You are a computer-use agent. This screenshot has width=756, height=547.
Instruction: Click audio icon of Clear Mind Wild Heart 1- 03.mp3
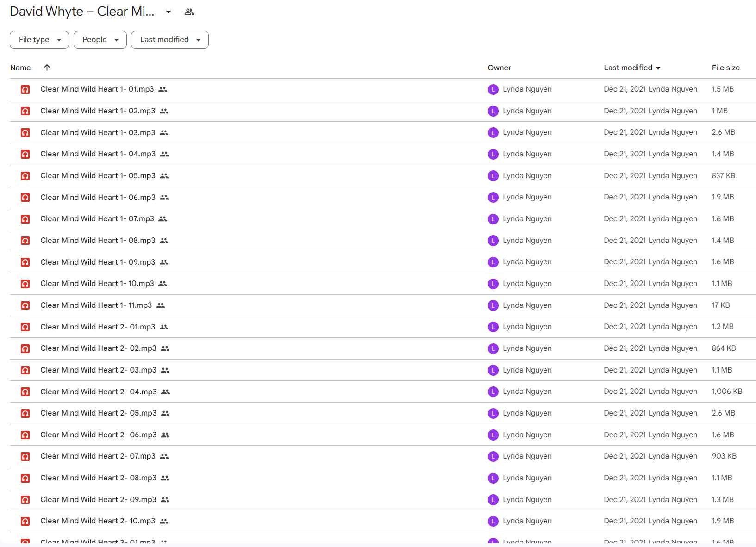pyautogui.click(x=25, y=132)
